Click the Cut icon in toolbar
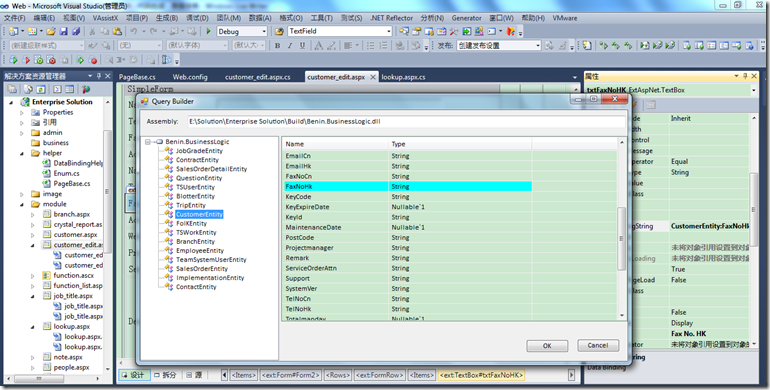 (92, 31)
